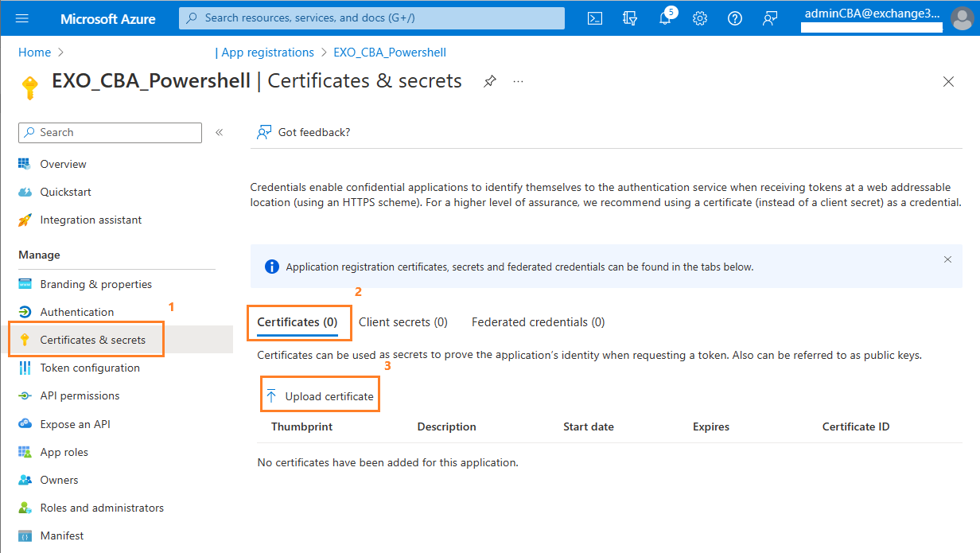Viewport: 980px width, 553px height.
Task: Click the Manage section heading
Action: (39, 255)
